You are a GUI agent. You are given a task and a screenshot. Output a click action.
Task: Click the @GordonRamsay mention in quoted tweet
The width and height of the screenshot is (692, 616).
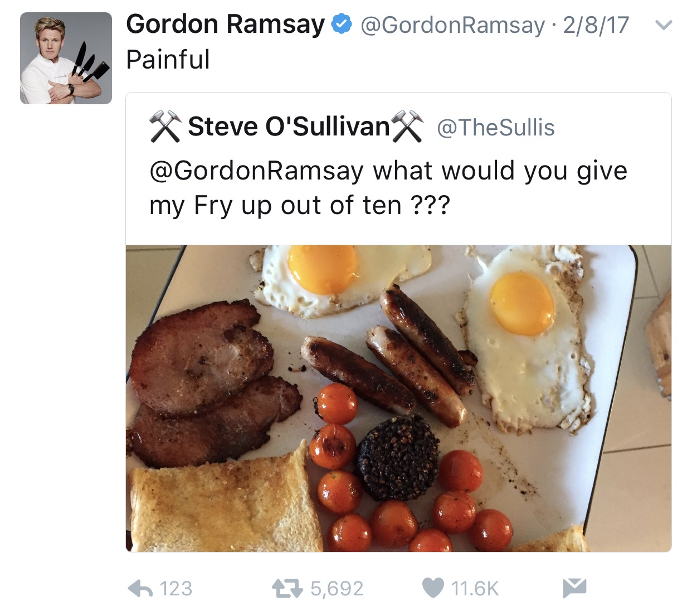257,171
